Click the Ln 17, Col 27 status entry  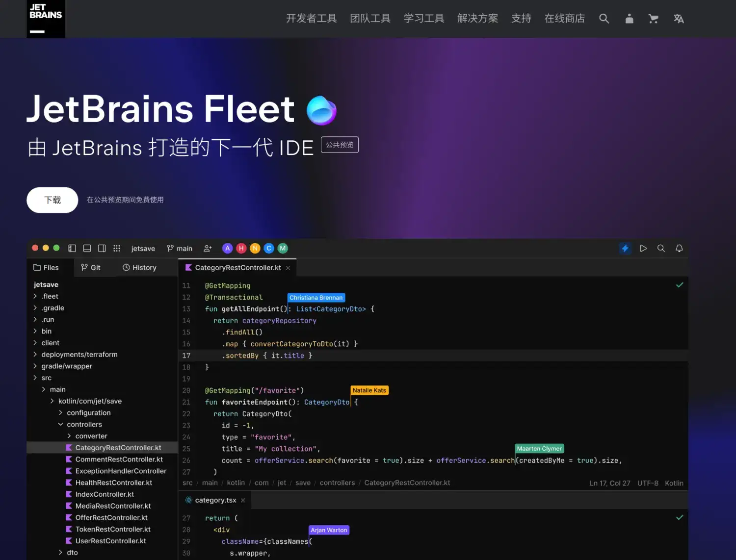(610, 483)
